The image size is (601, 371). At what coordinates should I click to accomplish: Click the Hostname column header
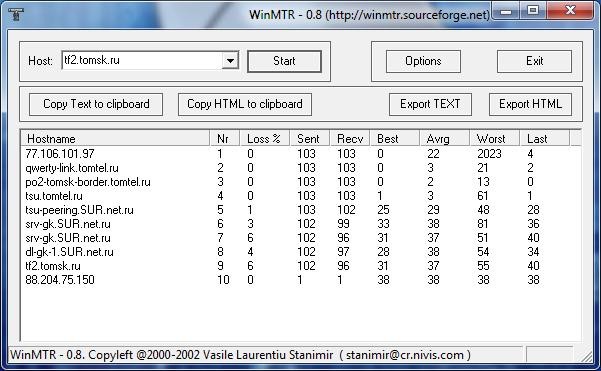click(115, 138)
